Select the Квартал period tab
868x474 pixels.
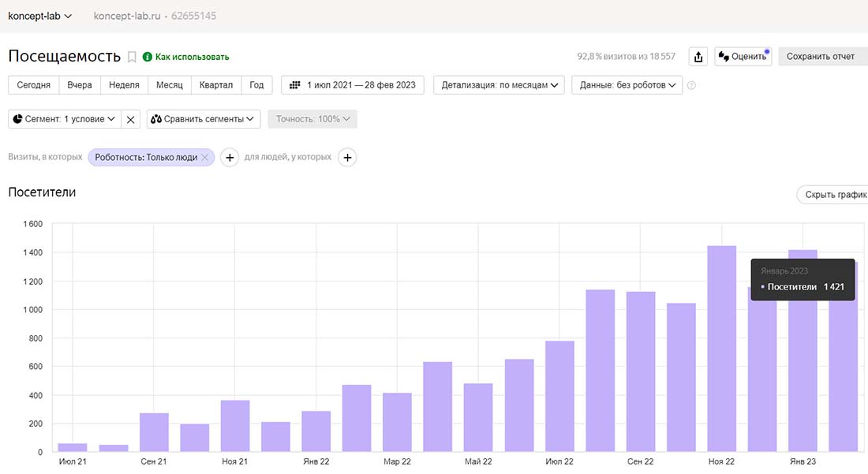point(215,85)
